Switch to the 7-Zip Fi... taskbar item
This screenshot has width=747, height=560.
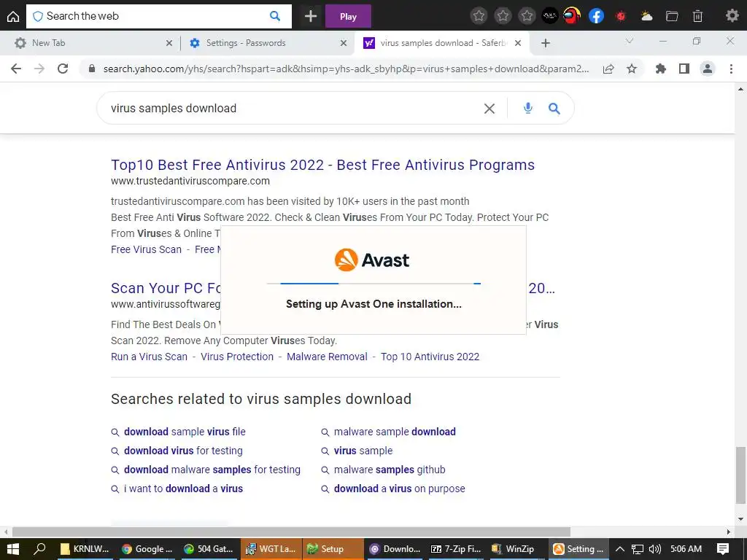456,549
